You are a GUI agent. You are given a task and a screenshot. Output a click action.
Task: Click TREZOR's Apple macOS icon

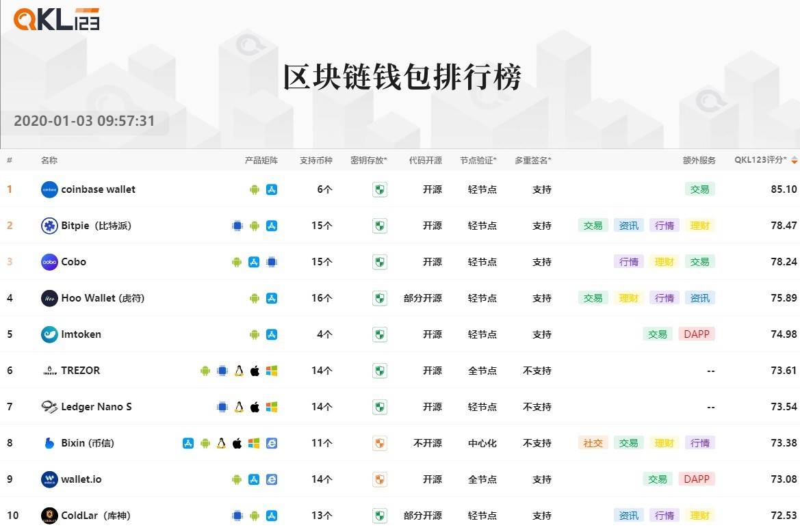tap(255, 371)
